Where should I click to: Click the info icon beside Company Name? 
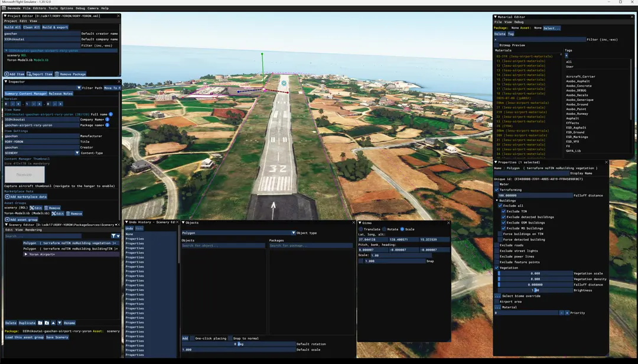[108, 120]
